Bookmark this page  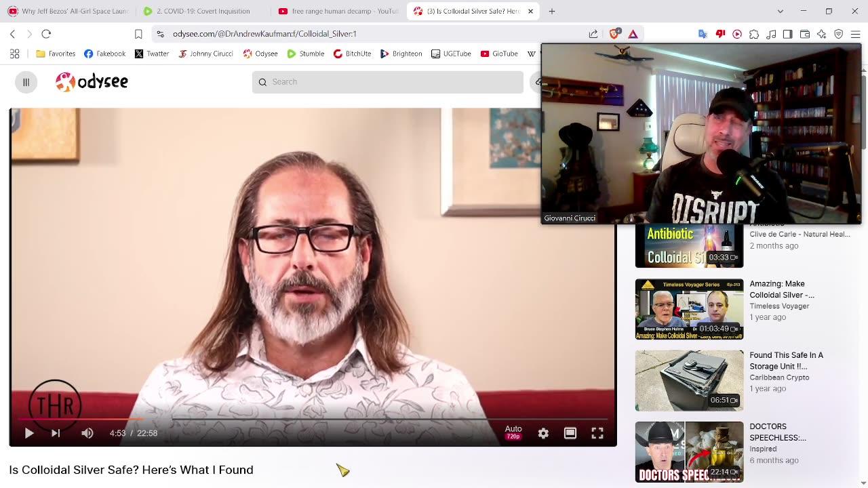click(x=138, y=34)
